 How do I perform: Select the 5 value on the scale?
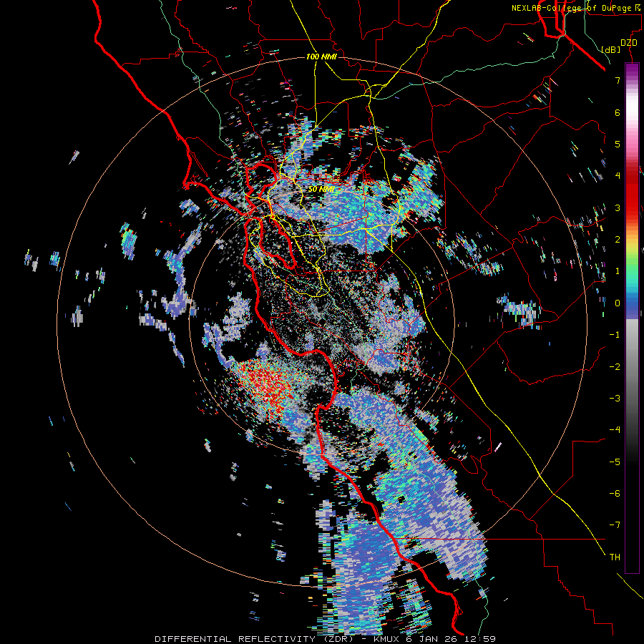coord(618,144)
